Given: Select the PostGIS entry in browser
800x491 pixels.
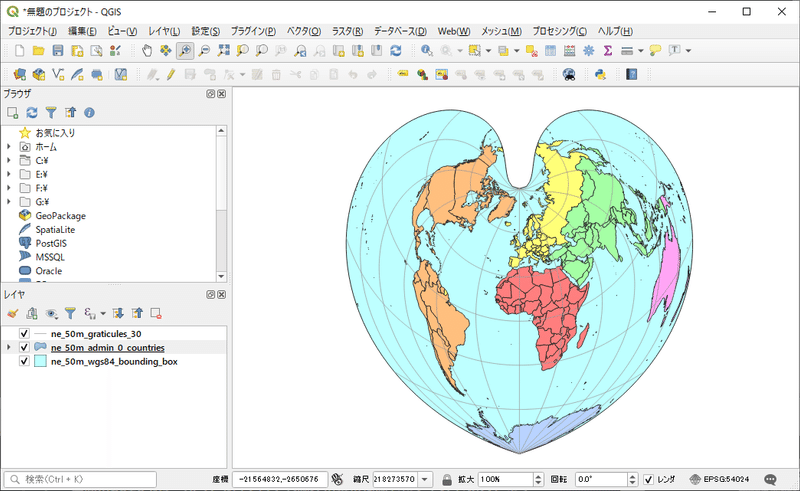Looking at the screenshot, I should 51,243.
